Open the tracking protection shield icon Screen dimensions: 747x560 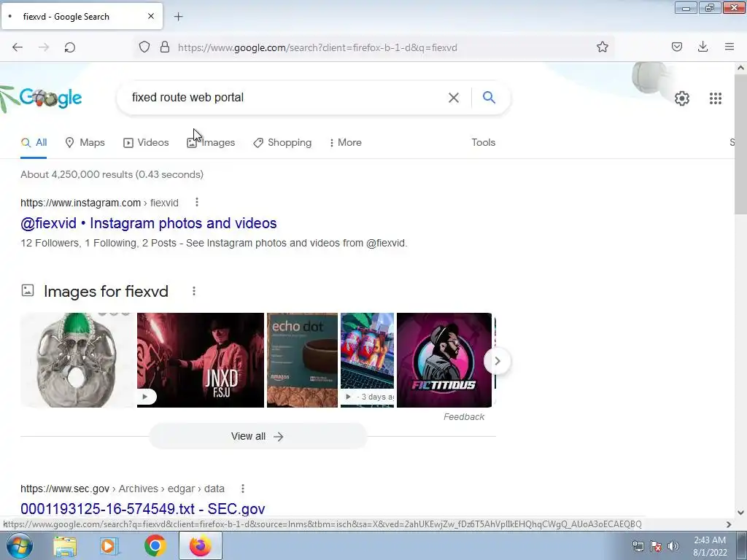(144, 47)
